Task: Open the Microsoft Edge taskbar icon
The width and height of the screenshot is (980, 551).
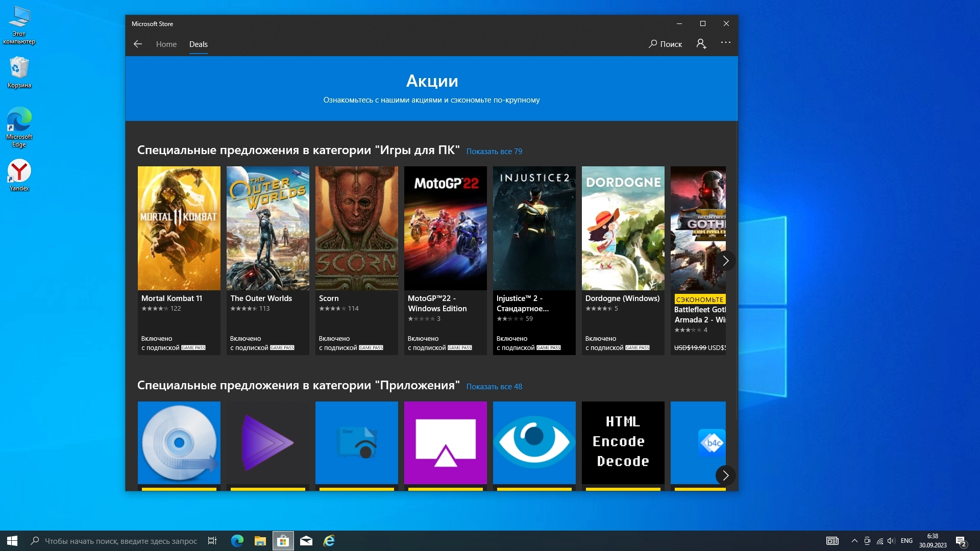Action: pyautogui.click(x=237, y=541)
